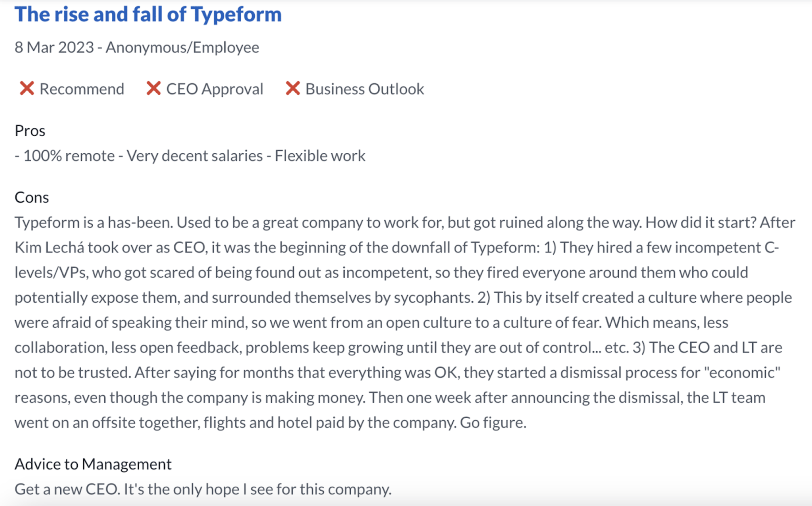812x506 pixels.
Task: Click the Pros heading
Action: [30, 131]
